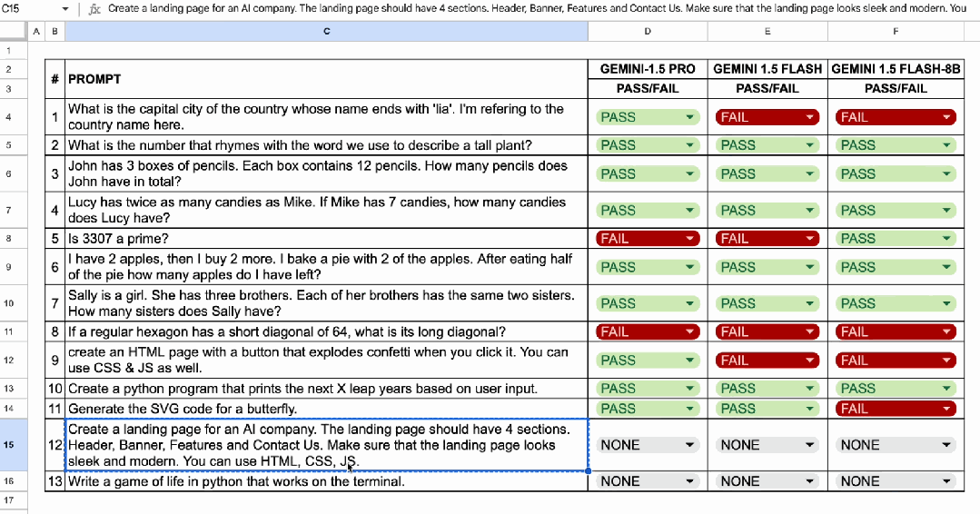The width and height of the screenshot is (980, 514).
Task: Select the John pencils prompt cell
Action: pyautogui.click(x=326, y=173)
